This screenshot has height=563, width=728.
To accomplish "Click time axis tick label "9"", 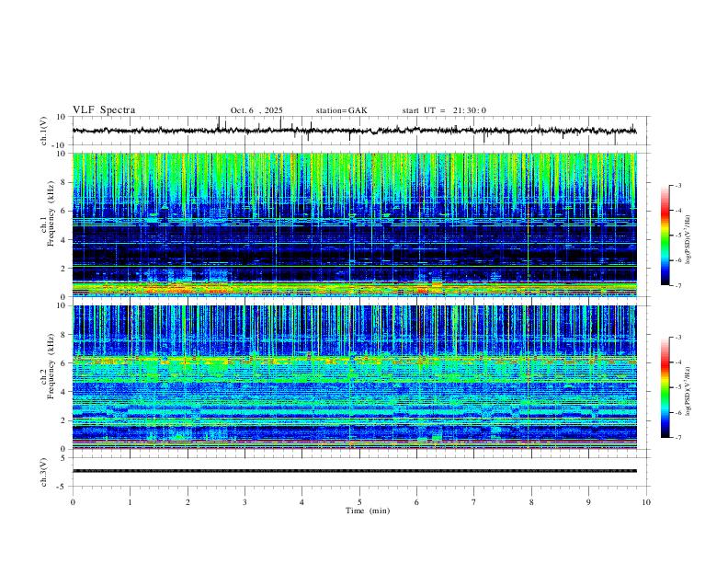I will 588,502.
